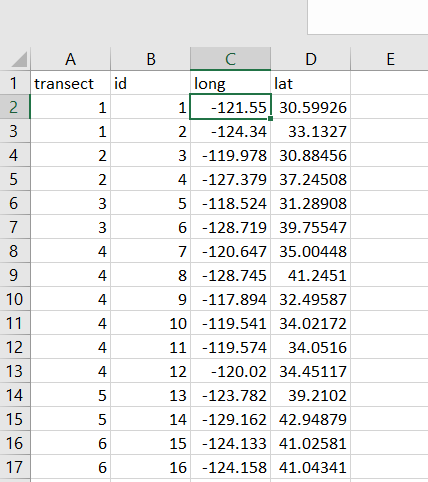Select column D header

311,59
